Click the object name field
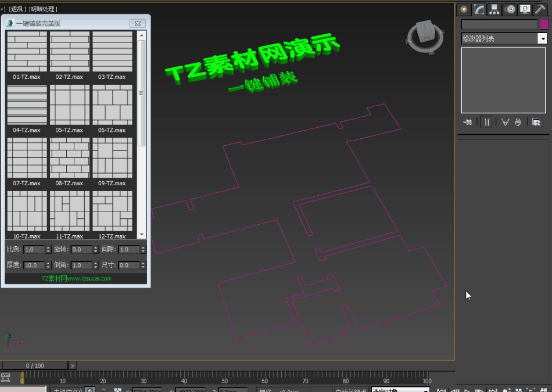This screenshot has height=392, width=552. [500, 24]
